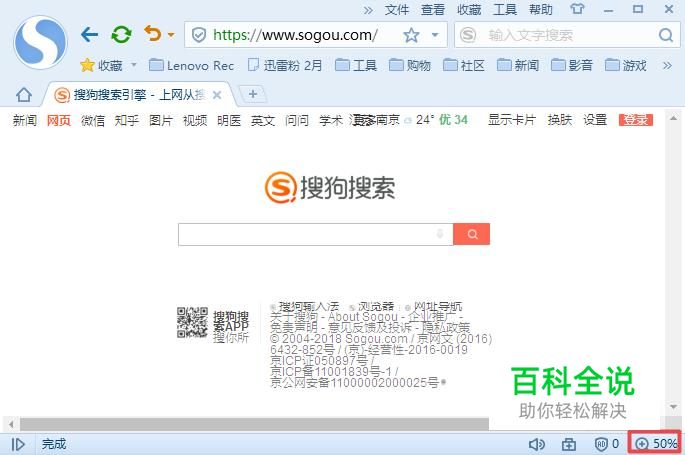Screen dimensions: 685x455
Task: Go back with the blue arrow
Action: 90,34
